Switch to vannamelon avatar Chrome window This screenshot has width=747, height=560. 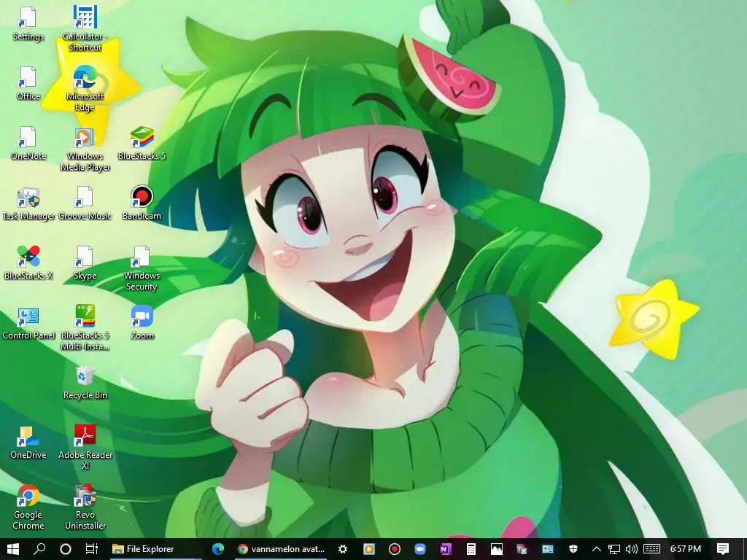tap(281, 549)
